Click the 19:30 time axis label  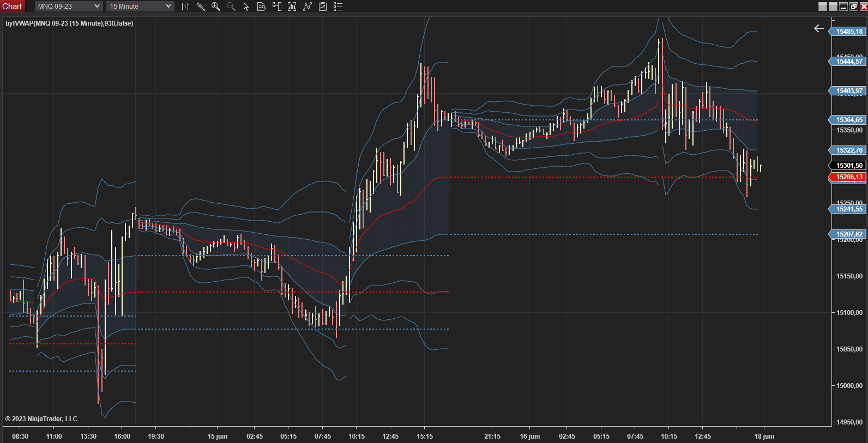click(x=156, y=436)
